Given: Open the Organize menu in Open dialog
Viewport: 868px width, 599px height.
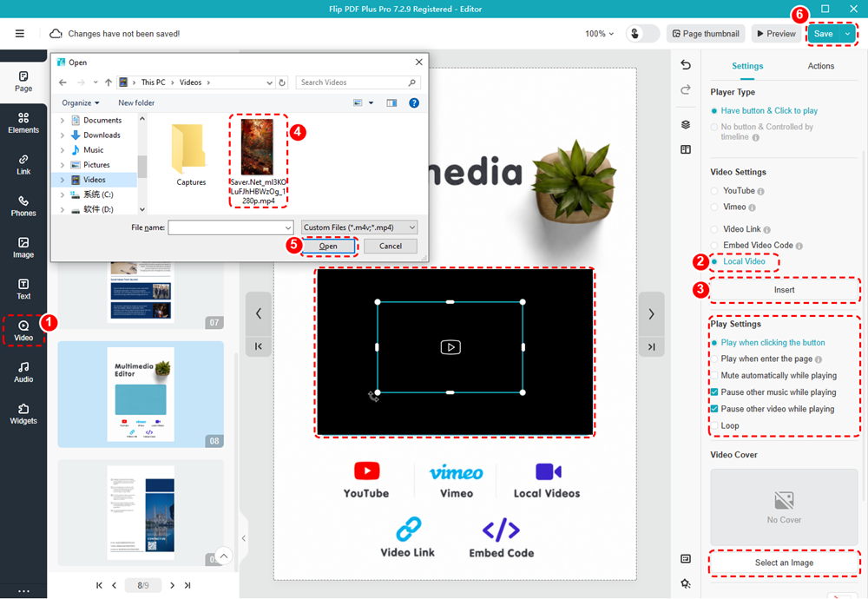Looking at the screenshot, I should point(81,103).
